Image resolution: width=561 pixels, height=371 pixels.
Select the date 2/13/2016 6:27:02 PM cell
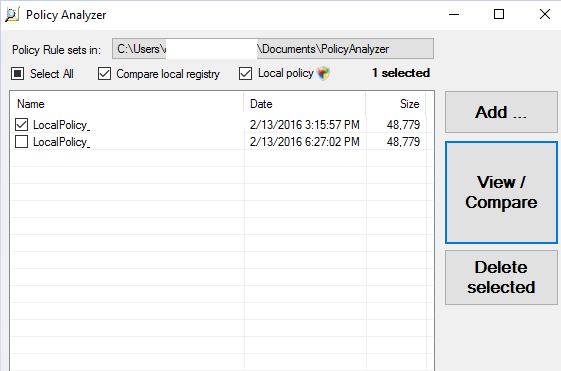[304, 142]
